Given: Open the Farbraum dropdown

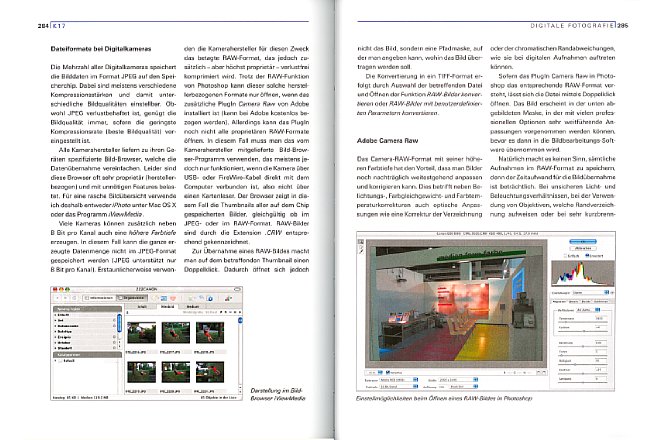Looking at the screenshot, I should pos(399,380).
